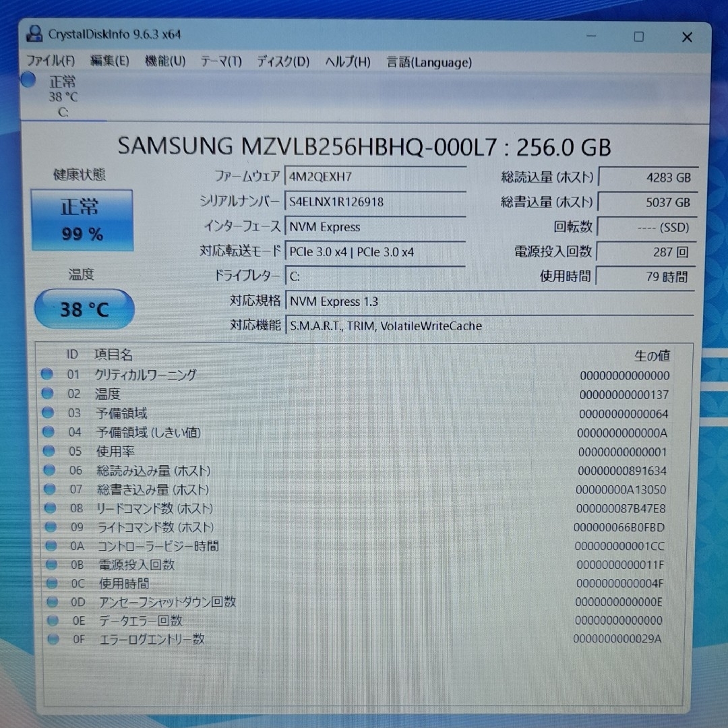Viewport: 728px width, 728px height.
Task: Open the ディスク(D) menu
Action: [283, 62]
